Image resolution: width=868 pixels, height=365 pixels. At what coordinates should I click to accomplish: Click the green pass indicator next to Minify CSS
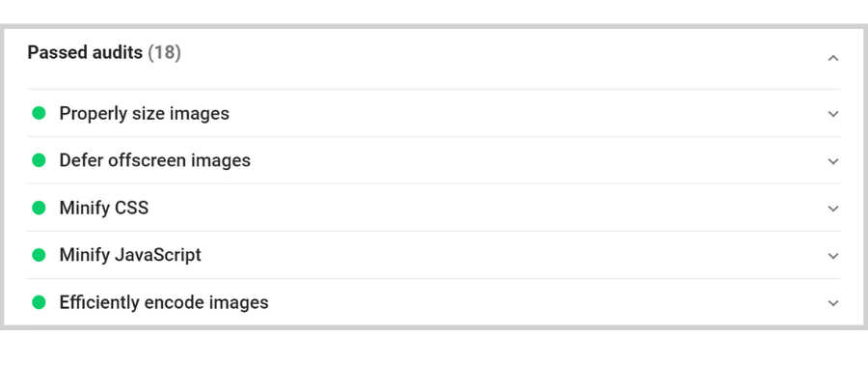39,208
